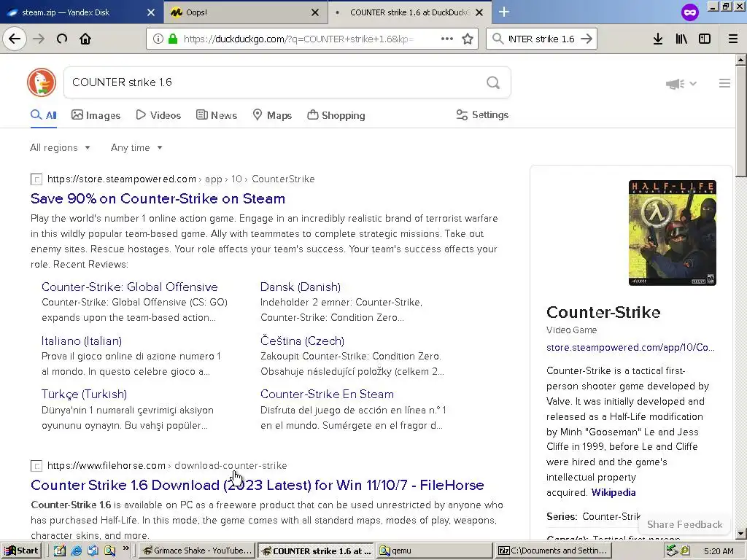This screenshot has width=747, height=560.
Task: Switch to News results
Action: coord(217,115)
